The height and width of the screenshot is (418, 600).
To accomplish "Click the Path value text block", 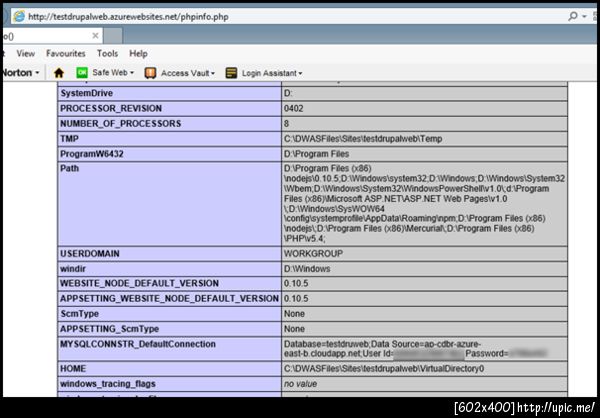I will (x=424, y=204).
